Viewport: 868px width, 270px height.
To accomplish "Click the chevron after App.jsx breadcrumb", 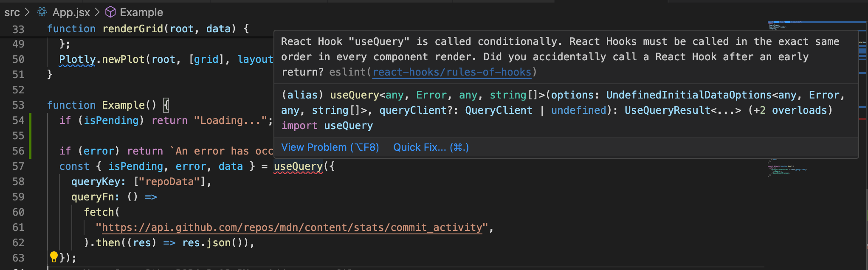I will pyautogui.click(x=97, y=12).
